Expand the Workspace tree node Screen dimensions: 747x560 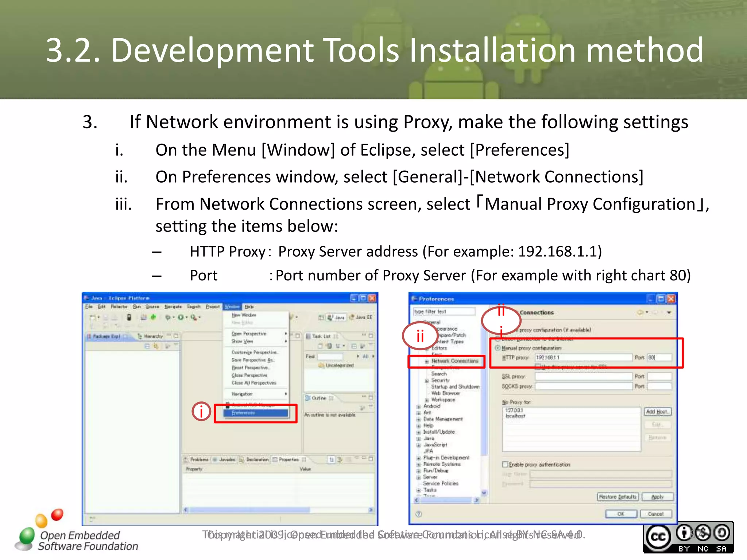tap(426, 400)
